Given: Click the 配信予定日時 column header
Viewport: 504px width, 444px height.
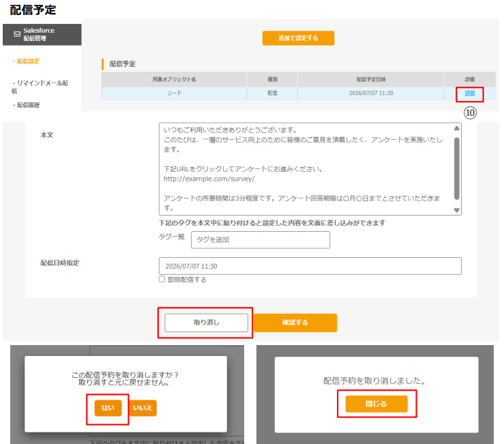Looking at the screenshot, I should click(x=371, y=79).
